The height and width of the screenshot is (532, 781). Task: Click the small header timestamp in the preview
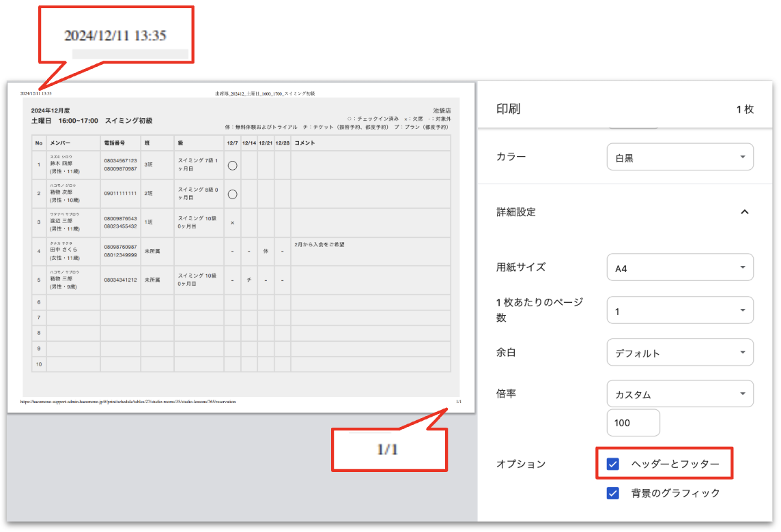pyautogui.click(x=35, y=93)
